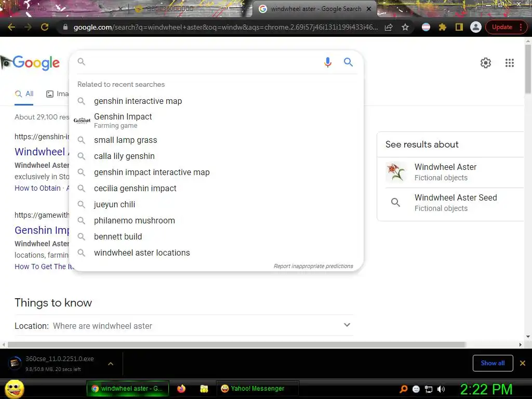532x399 pixels.
Task: Choose suggestion windwheel aster locations
Action: point(216,253)
